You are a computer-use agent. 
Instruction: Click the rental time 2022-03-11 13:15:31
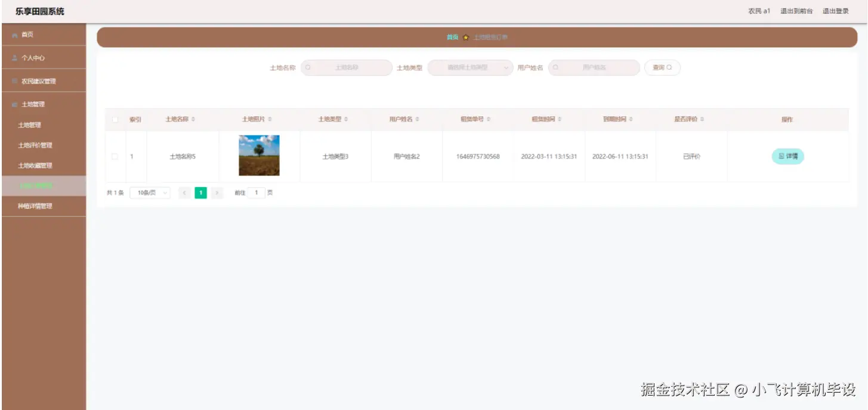[549, 157]
